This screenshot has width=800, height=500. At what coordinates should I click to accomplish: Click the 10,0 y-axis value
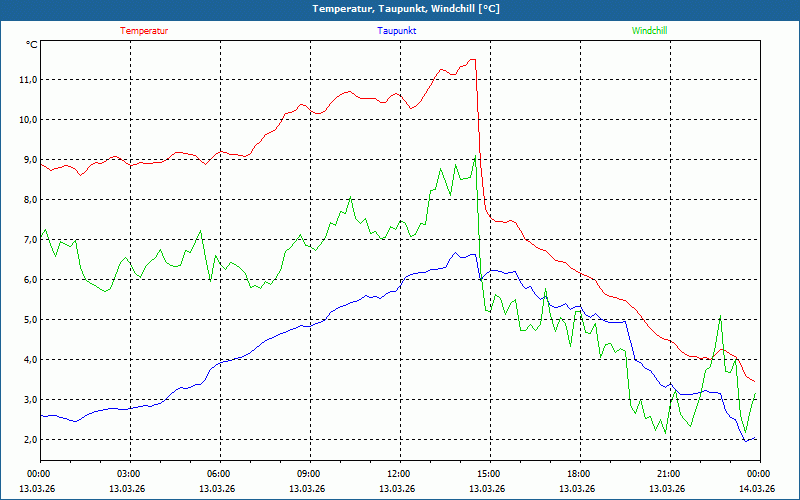click(29, 119)
